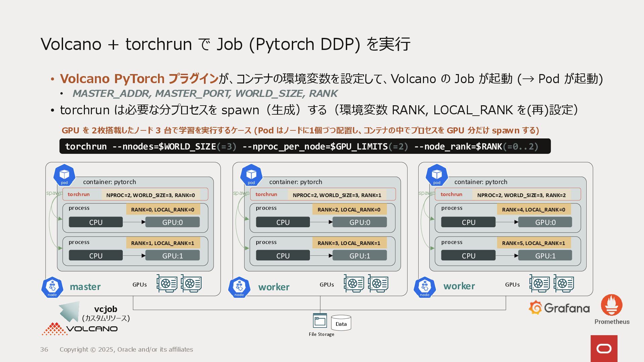Click the rightmost worker's node icon
644x362 pixels.
(425, 287)
